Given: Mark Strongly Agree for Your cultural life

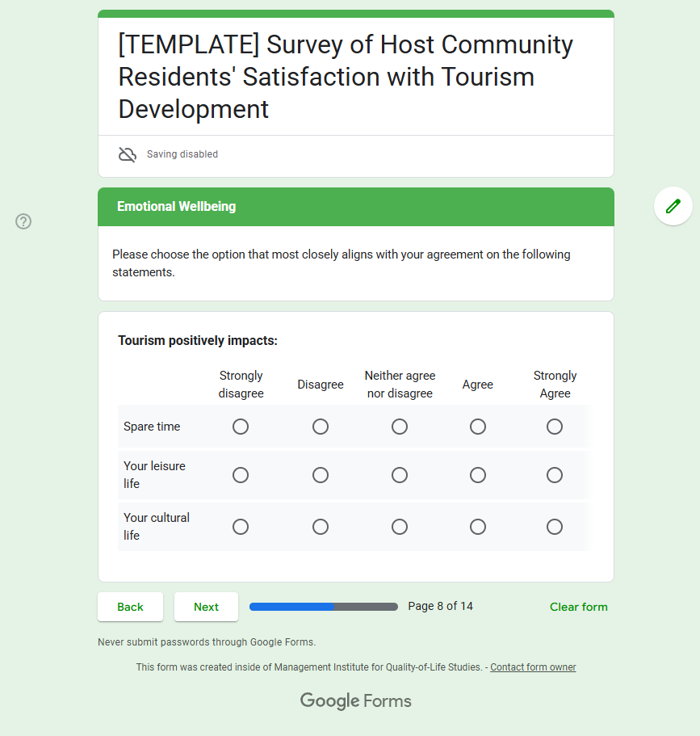Looking at the screenshot, I should 555,527.
